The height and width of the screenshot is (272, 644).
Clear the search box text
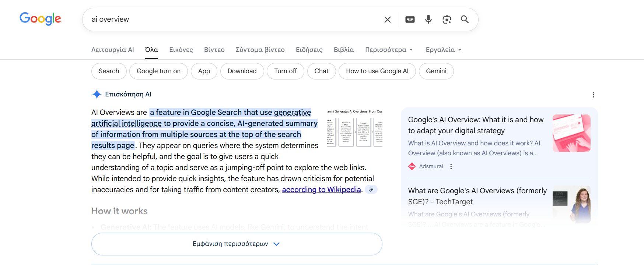click(x=387, y=20)
